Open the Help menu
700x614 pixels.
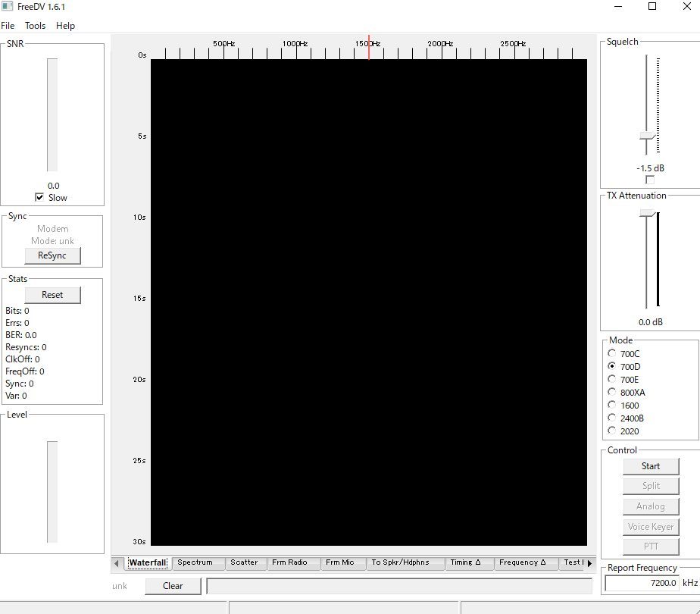click(x=65, y=26)
